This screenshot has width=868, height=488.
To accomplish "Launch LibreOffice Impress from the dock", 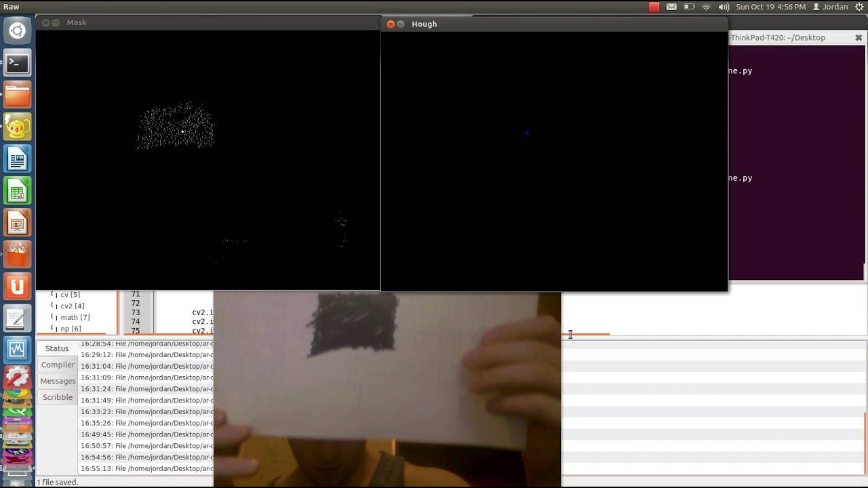I will [x=17, y=223].
